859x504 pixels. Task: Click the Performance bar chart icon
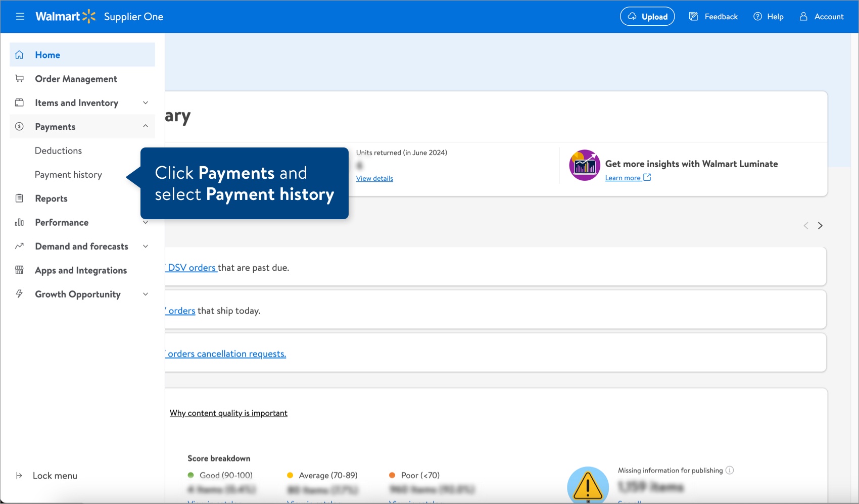click(x=19, y=222)
